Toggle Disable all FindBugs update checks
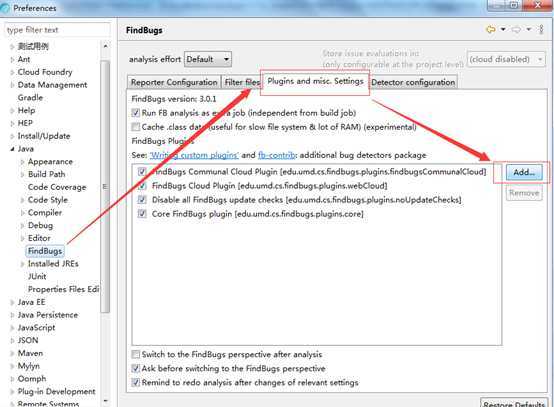 [x=142, y=200]
